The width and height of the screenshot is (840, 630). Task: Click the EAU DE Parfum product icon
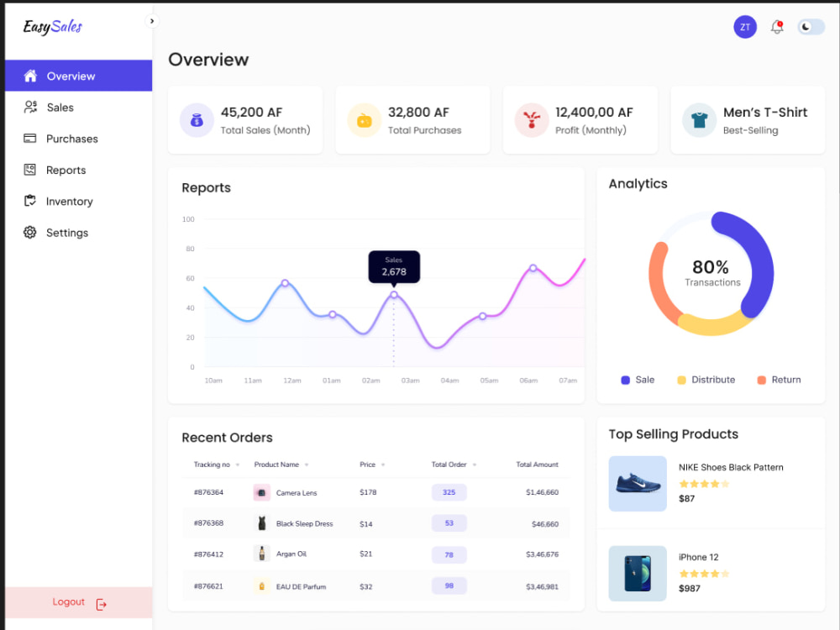261,586
